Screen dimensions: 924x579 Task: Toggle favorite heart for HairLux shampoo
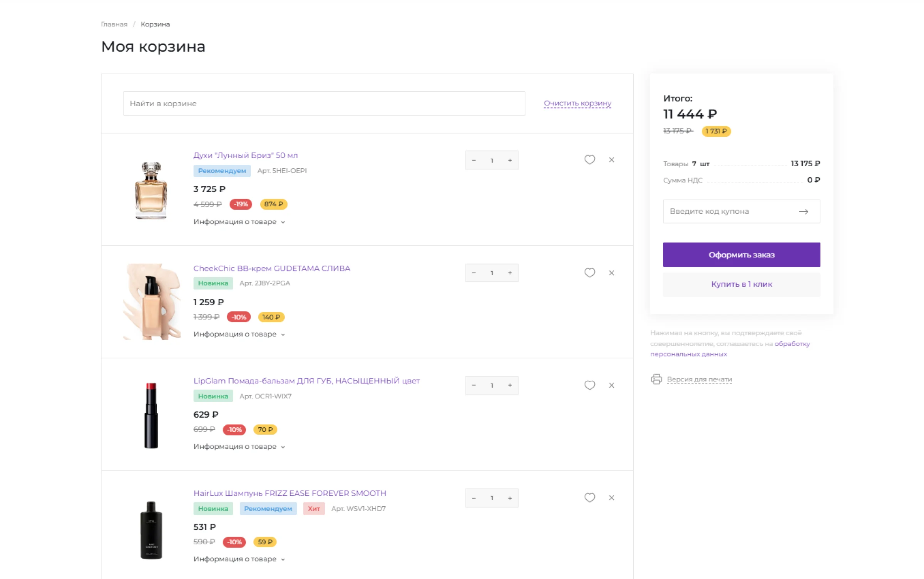589,498
